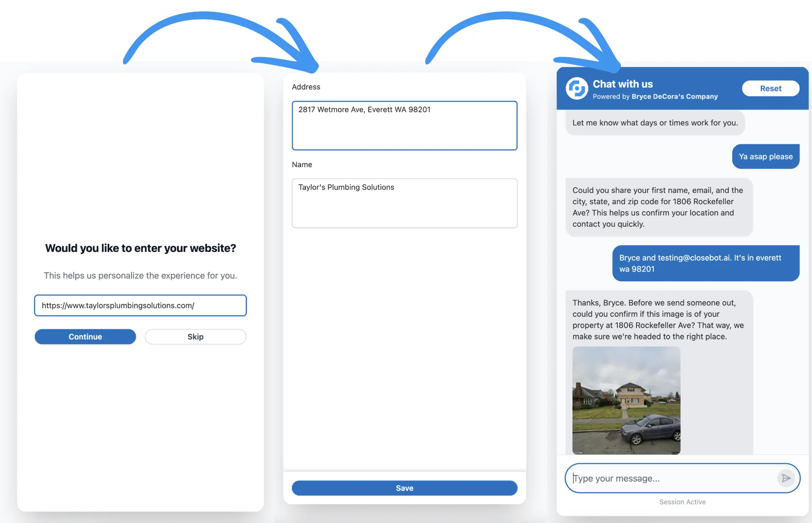Click the Continue button
This screenshot has height=523, width=812.
point(85,337)
